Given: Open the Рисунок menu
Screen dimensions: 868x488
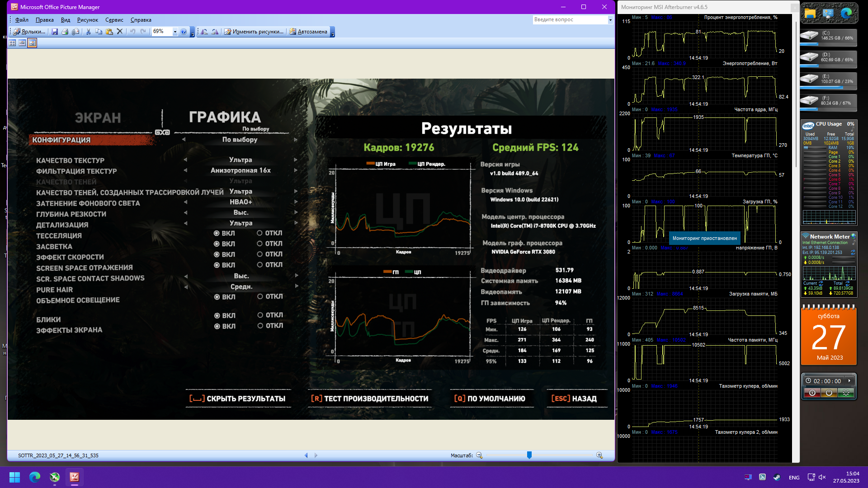Looking at the screenshot, I should 87,20.
